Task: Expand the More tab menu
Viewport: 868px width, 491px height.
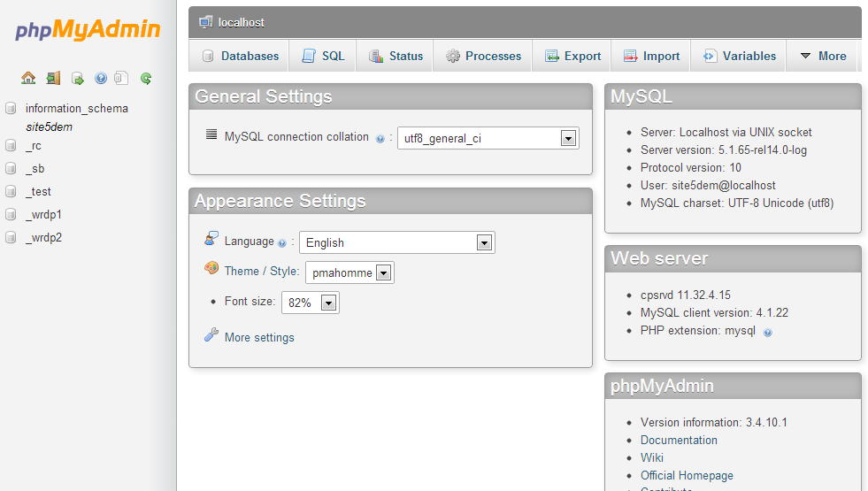Action: point(823,56)
